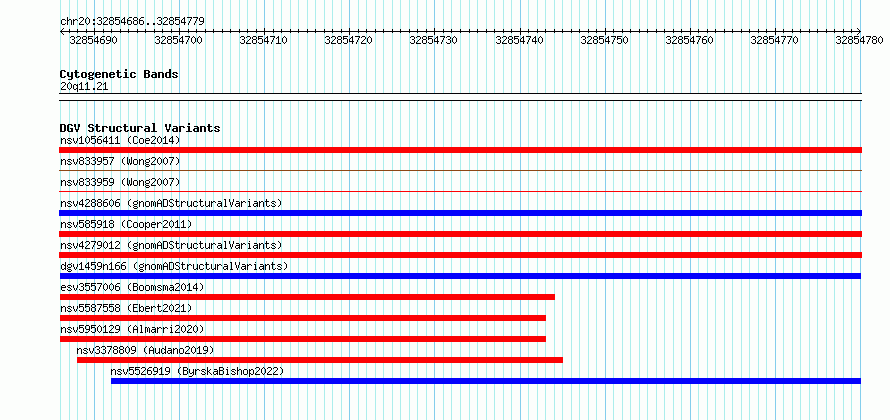
Task: Click the blue bar under nsv4288606
Action: click(460, 213)
